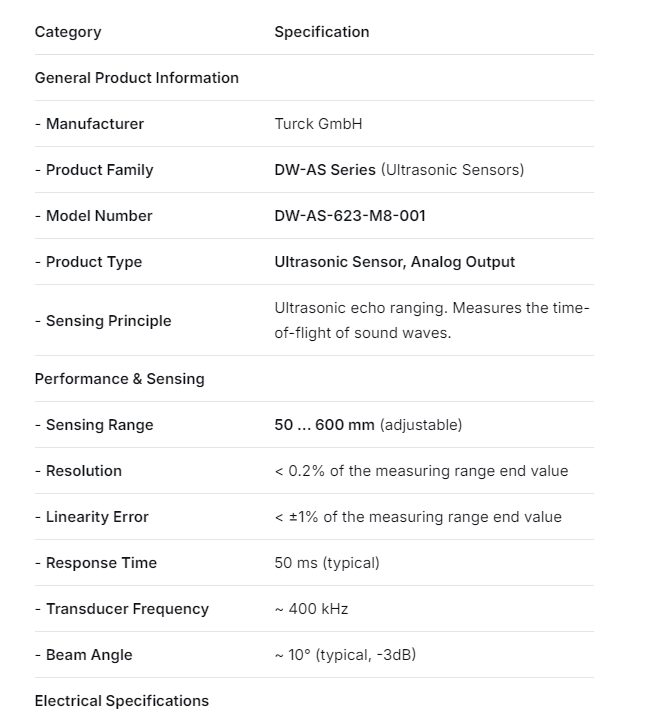Click the ~ 400 kHz frequency value
Screen dimensions: 667x714
[x=311, y=609]
